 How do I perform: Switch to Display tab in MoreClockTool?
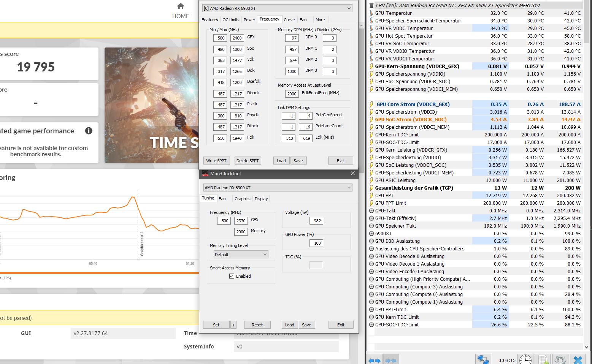pyautogui.click(x=261, y=199)
